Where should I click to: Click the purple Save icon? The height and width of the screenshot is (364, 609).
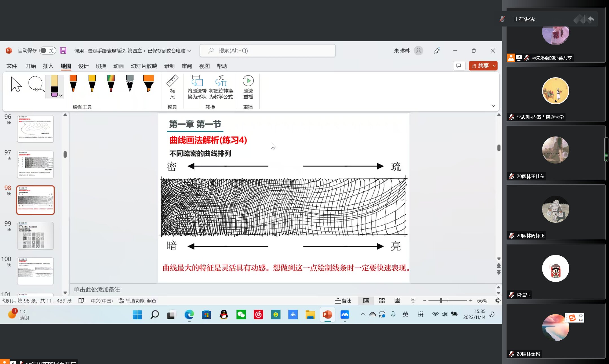point(63,50)
